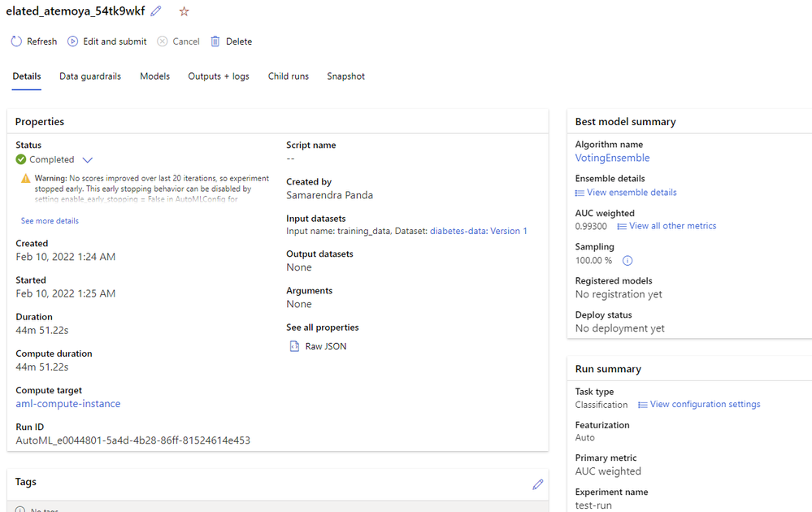Click the pencil icon to rename the run
This screenshot has height=512, width=812.
(156, 11)
